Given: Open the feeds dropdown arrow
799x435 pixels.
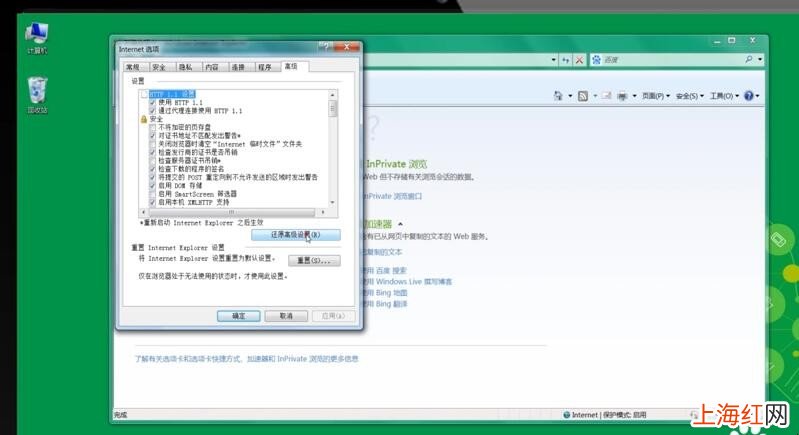Looking at the screenshot, I should coord(595,96).
